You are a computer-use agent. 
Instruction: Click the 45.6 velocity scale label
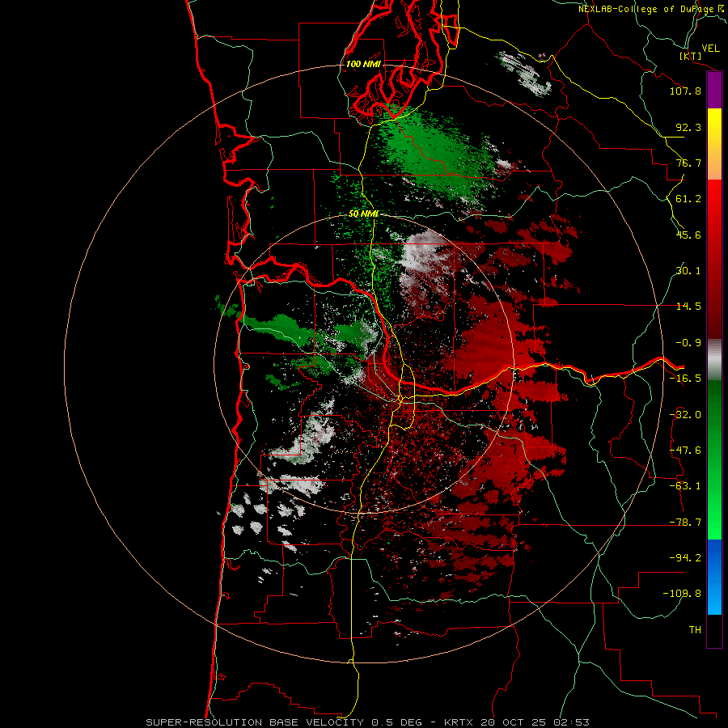[688, 235]
